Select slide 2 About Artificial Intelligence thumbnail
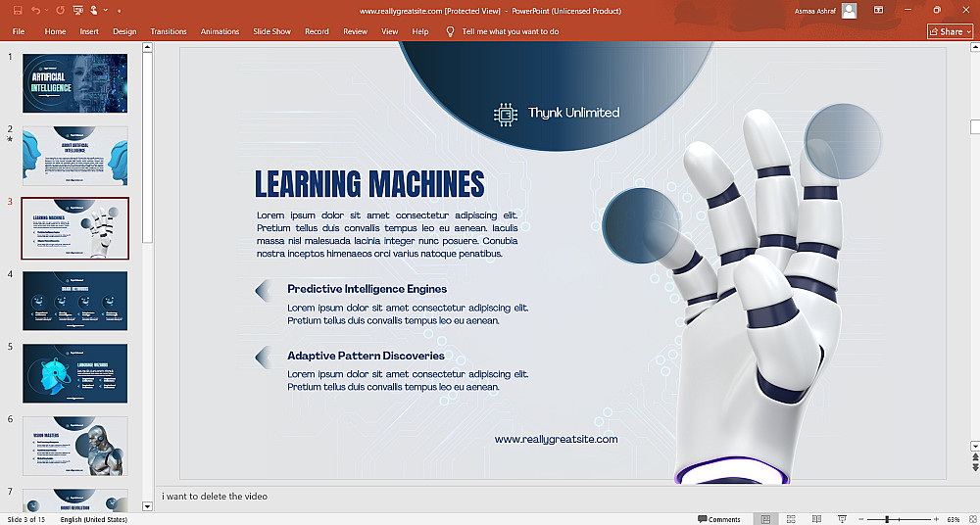This screenshot has height=525, width=980. [x=75, y=156]
